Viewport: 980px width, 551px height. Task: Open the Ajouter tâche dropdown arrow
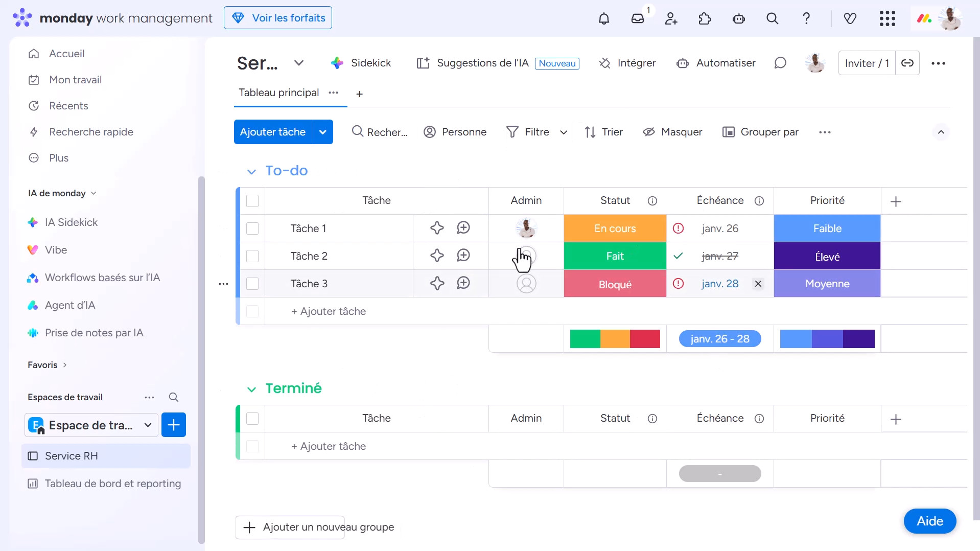pyautogui.click(x=323, y=132)
